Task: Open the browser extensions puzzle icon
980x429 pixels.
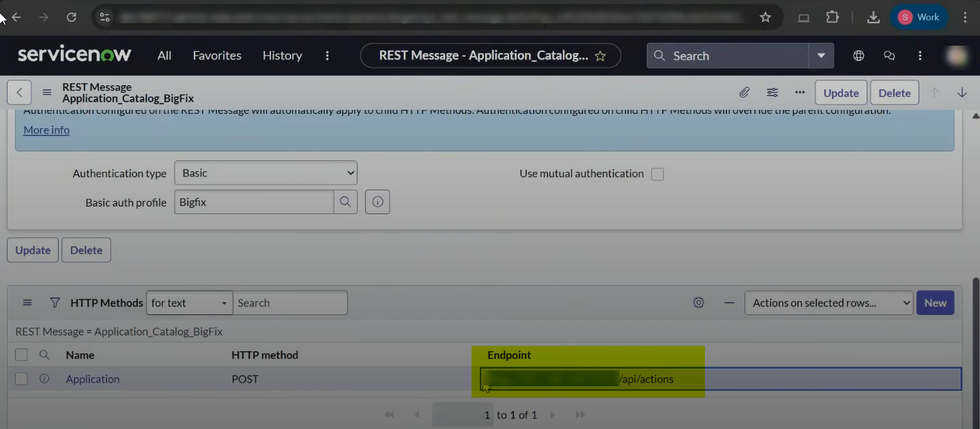Action: pos(832,18)
